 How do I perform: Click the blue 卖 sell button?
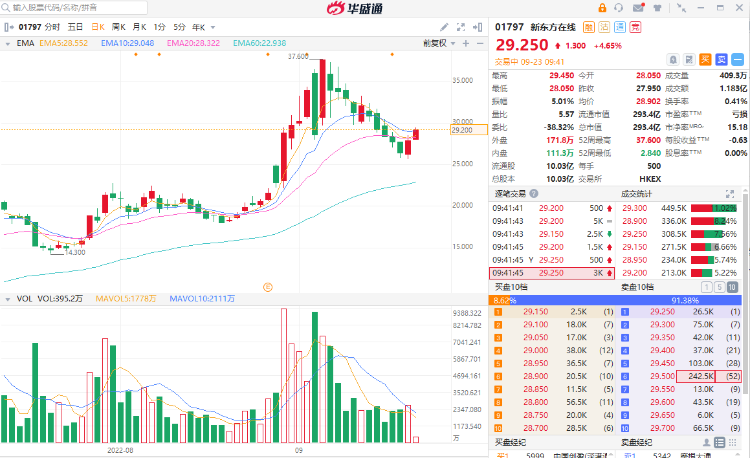coord(721,60)
